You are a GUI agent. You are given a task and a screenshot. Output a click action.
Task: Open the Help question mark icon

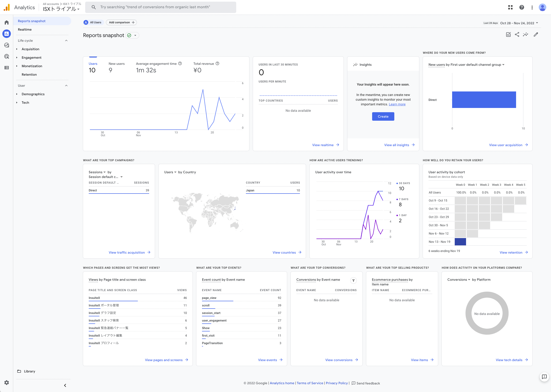(x=522, y=7)
